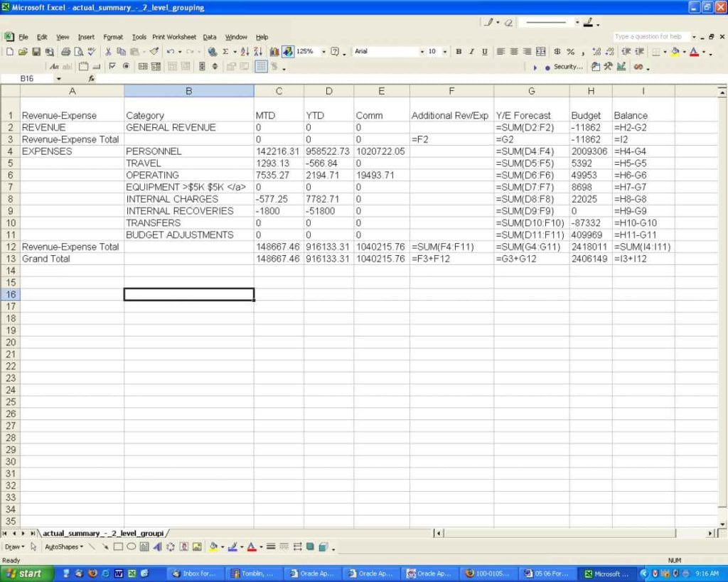Switch to the Inbox taskbar button
The height and width of the screenshot is (582, 728).
(x=195, y=573)
